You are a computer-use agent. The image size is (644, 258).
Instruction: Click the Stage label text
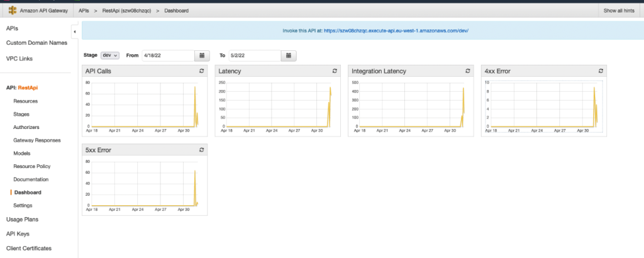click(x=91, y=55)
